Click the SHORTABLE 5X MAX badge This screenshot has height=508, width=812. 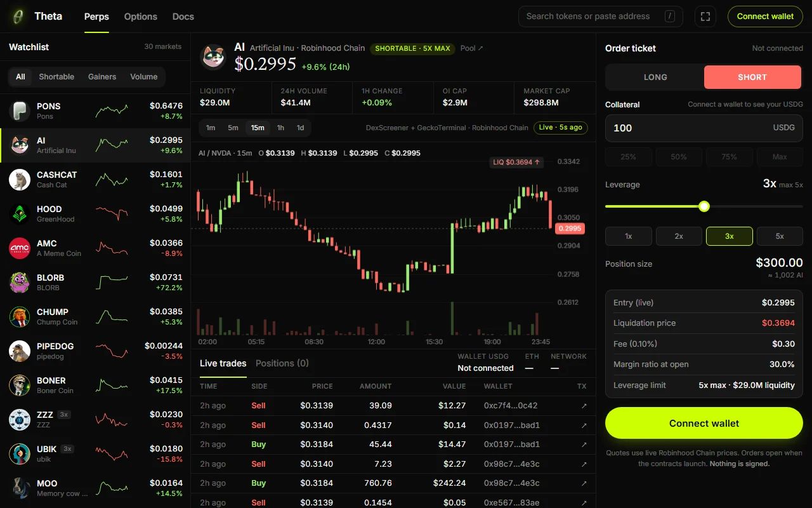tap(412, 48)
